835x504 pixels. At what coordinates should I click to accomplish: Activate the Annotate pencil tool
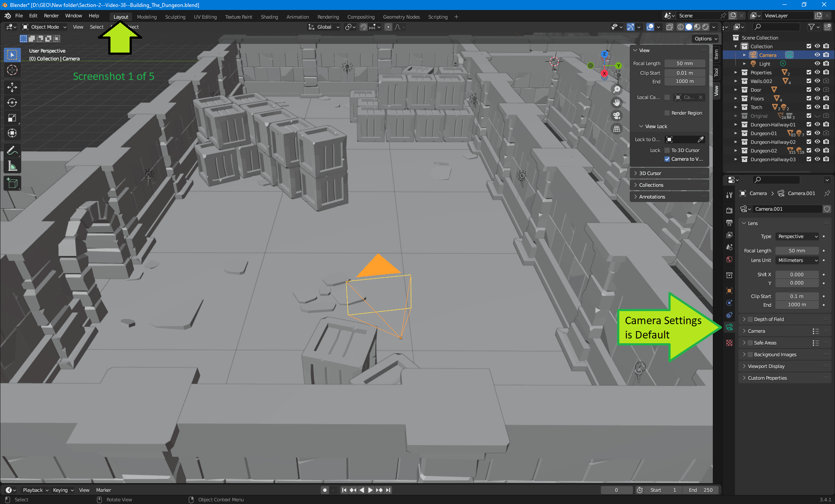12,150
